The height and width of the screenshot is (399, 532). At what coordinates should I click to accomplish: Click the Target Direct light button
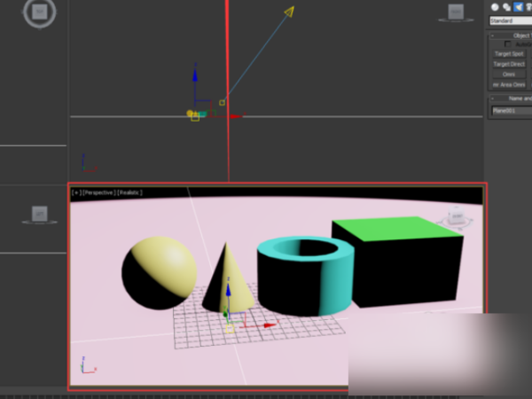[509, 64]
